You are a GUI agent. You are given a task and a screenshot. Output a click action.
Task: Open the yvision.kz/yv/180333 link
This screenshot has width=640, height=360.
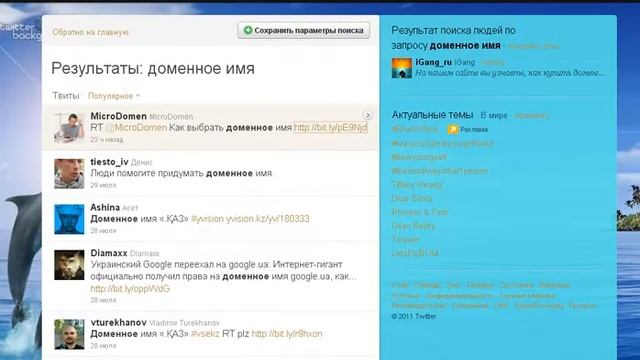268,219
